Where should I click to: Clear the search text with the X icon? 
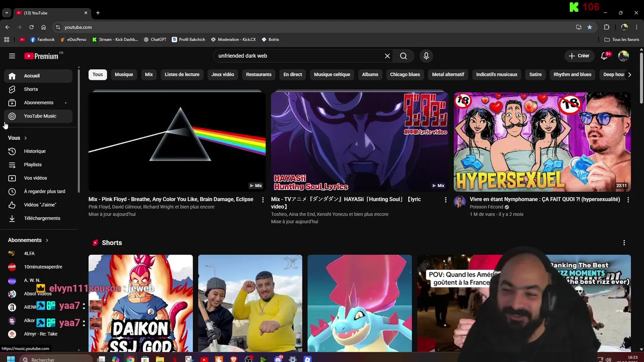(387, 56)
